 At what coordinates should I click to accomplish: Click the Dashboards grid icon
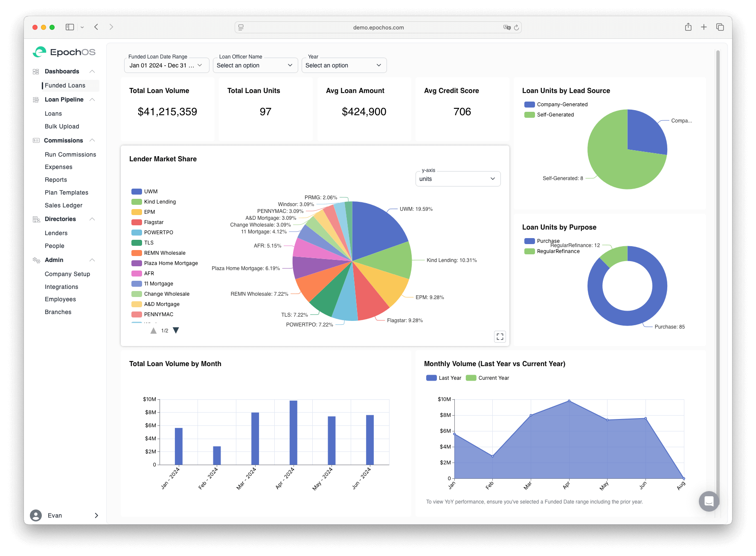[x=36, y=71]
